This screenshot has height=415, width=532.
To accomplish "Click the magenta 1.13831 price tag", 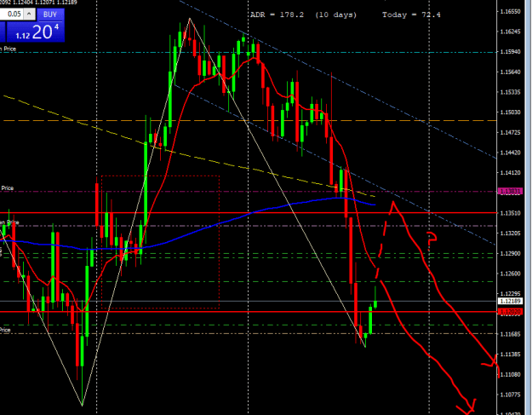I will click(x=510, y=192).
